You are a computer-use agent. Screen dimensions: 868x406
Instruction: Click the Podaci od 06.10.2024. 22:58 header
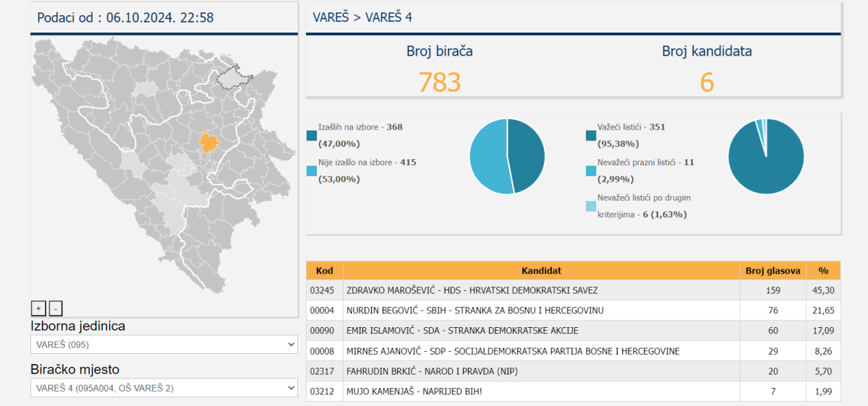click(x=125, y=17)
